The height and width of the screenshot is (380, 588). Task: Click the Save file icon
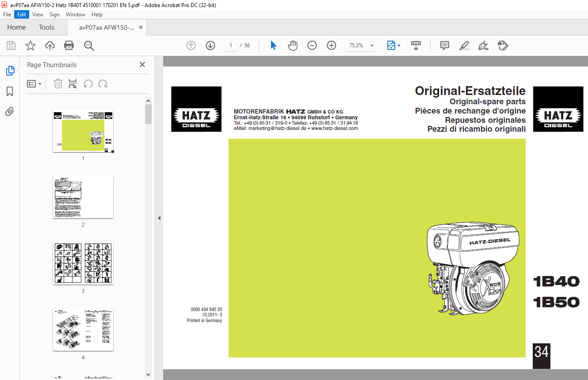pos(11,46)
